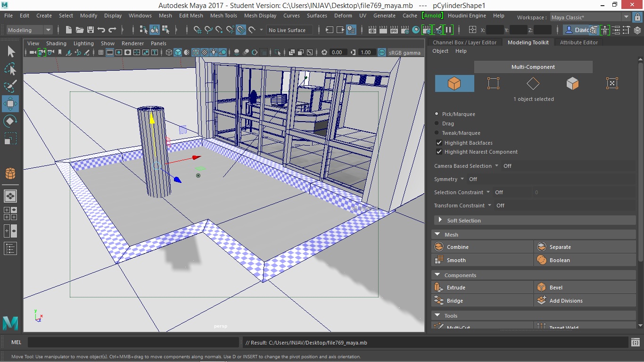Image resolution: width=644 pixels, height=362 pixels.
Task: Switch to Channel Box / Layer Editor tab
Action: point(465,42)
